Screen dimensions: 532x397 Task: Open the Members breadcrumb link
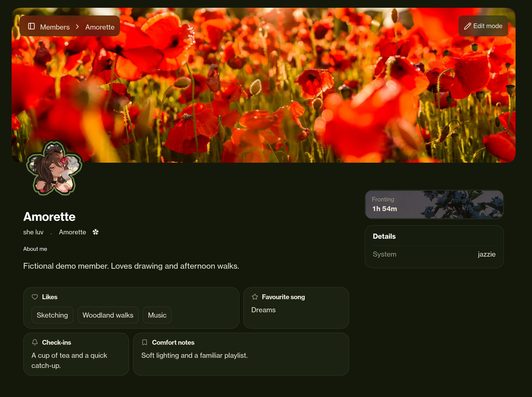tap(55, 27)
